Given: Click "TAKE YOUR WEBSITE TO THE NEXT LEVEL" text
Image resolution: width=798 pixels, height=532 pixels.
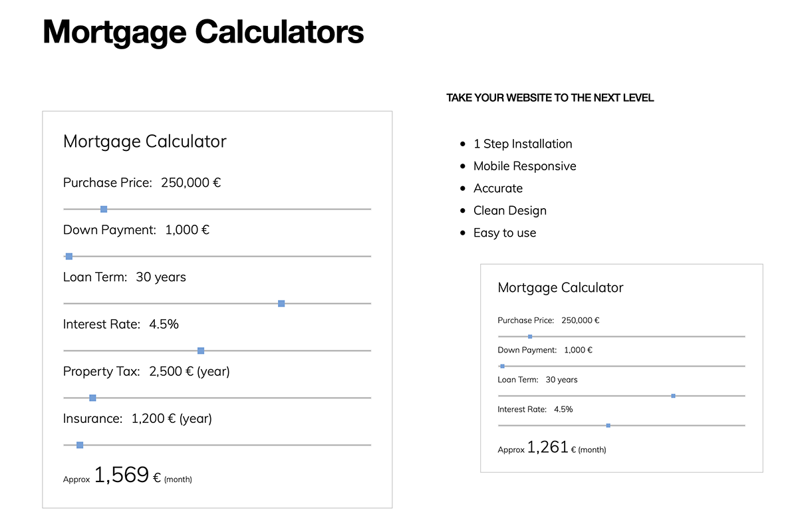Looking at the screenshot, I should coord(550,98).
